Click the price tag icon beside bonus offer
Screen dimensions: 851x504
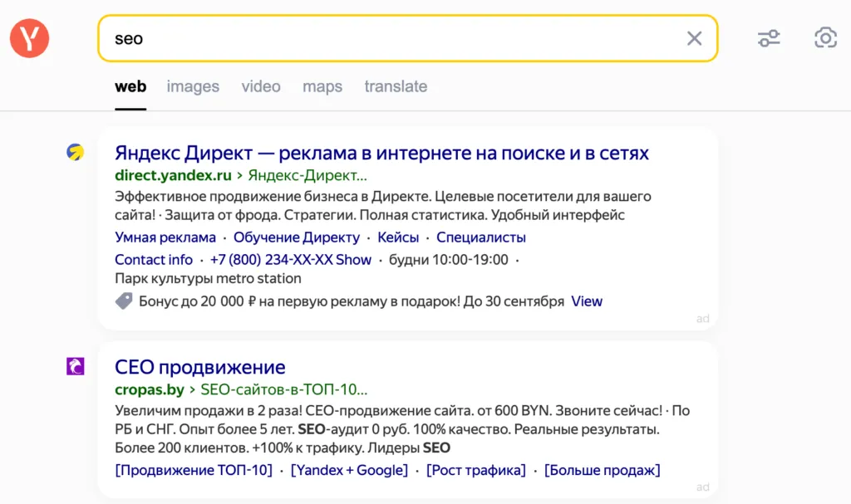click(x=124, y=301)
